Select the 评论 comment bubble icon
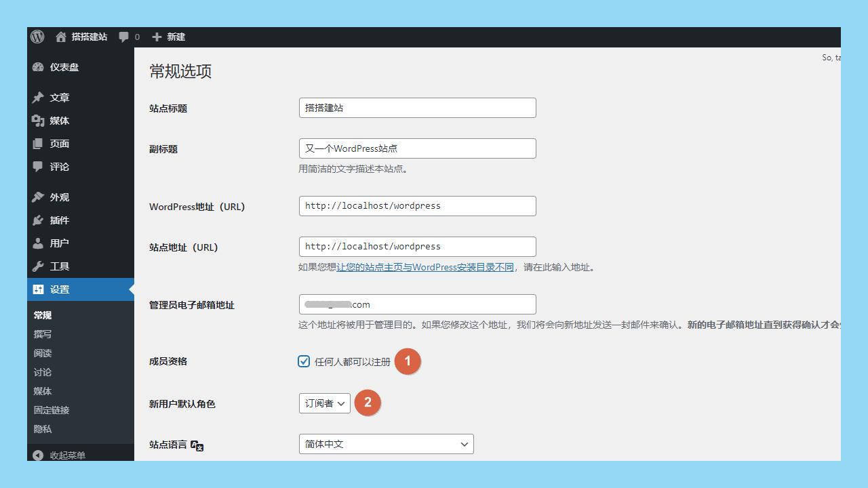868x488 pixels. click(37, 167)
